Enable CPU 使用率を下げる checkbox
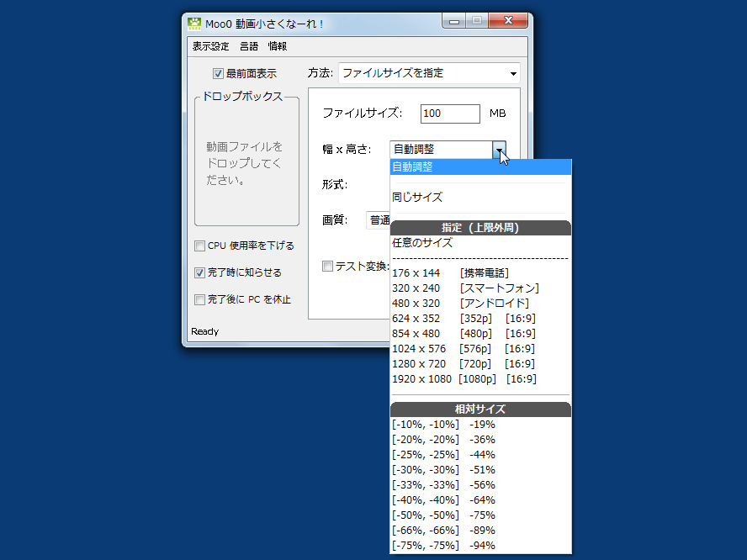Image resolution: width=747 pixels, height=560 pixels. pos(199,246)
